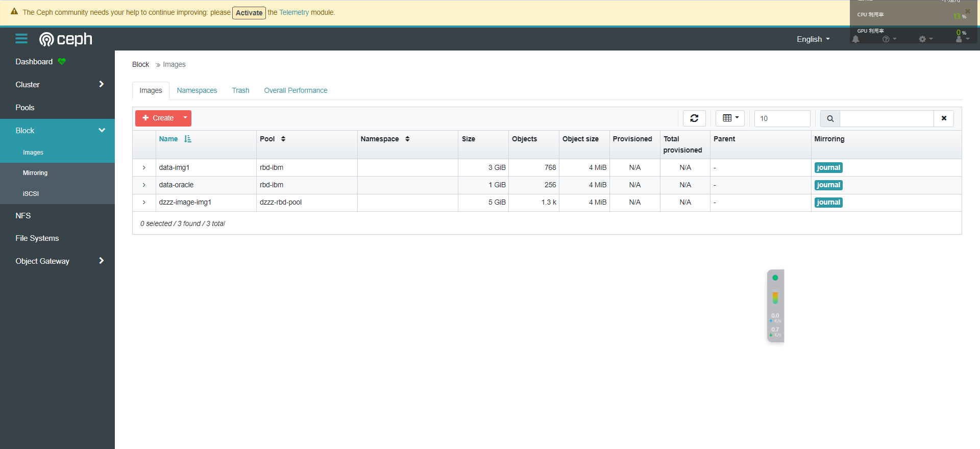The image size is (980, 449).
Task: Open the notifications bell
Action: coord(856,39)
